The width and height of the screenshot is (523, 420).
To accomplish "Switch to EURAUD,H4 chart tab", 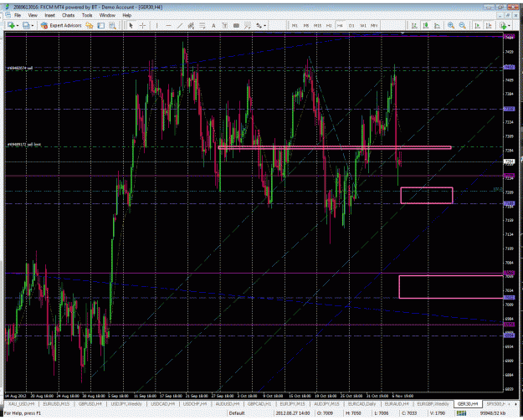I will point(397,404).
